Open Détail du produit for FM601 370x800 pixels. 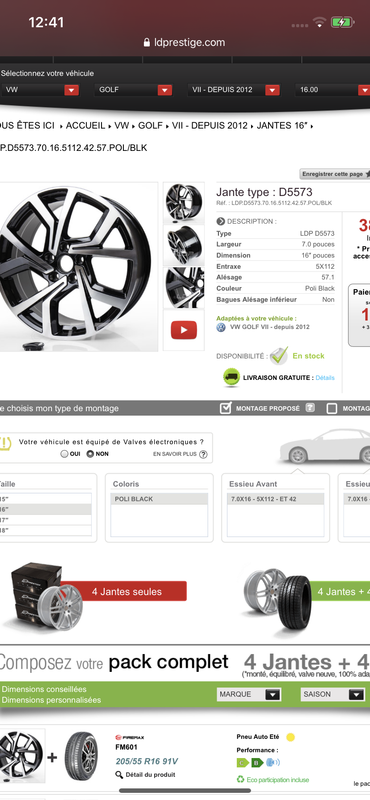pyautogui.click(x=150, y=774)
